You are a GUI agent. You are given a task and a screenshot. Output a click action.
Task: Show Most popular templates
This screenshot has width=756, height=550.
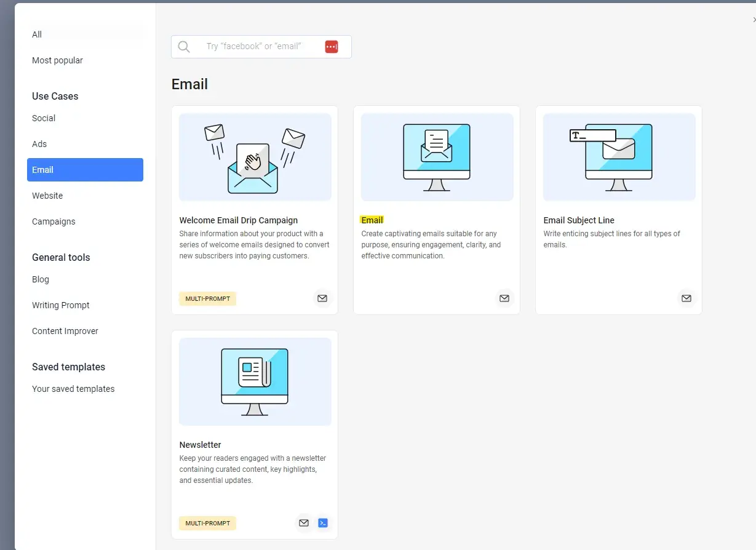(x=57, y=60)
